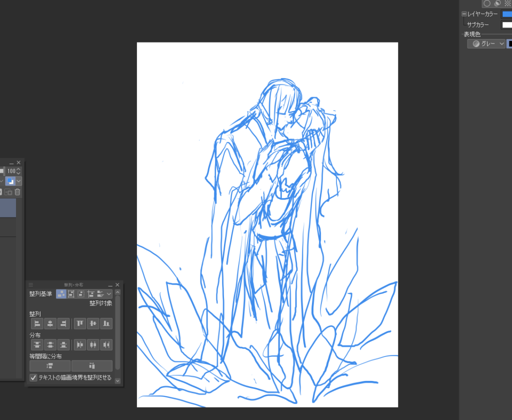Click the align bottom edges icon
Image resolution: width=512 pixels, height=420 pixels.
tap(106, 323)
